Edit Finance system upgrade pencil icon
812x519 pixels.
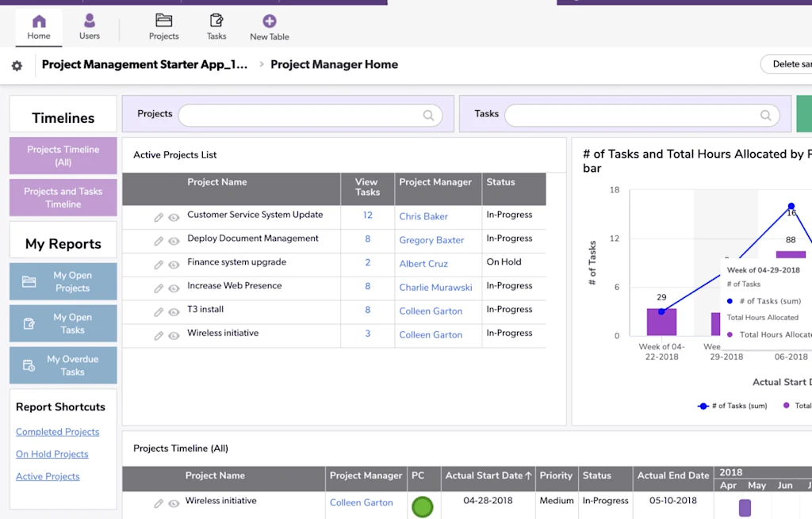159,265
